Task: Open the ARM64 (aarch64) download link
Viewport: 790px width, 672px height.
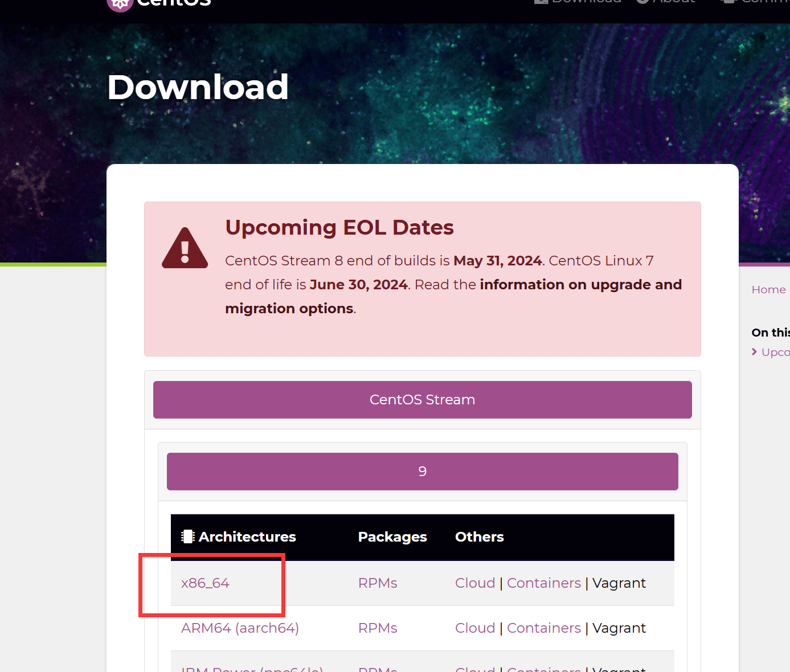Action: 240,628
